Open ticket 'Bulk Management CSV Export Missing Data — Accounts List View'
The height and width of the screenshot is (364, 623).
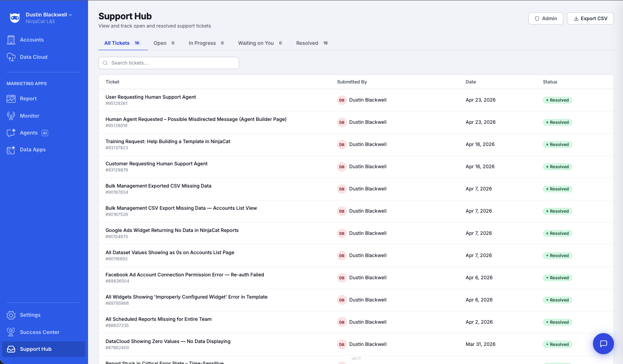point(181,208)
